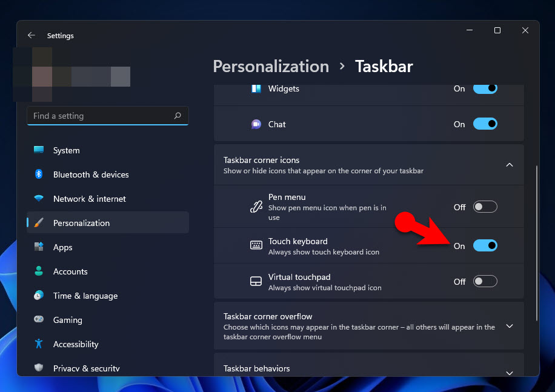Open Time & language settings
The height and width of the screenshot is (392, 555).
(108, 296)
